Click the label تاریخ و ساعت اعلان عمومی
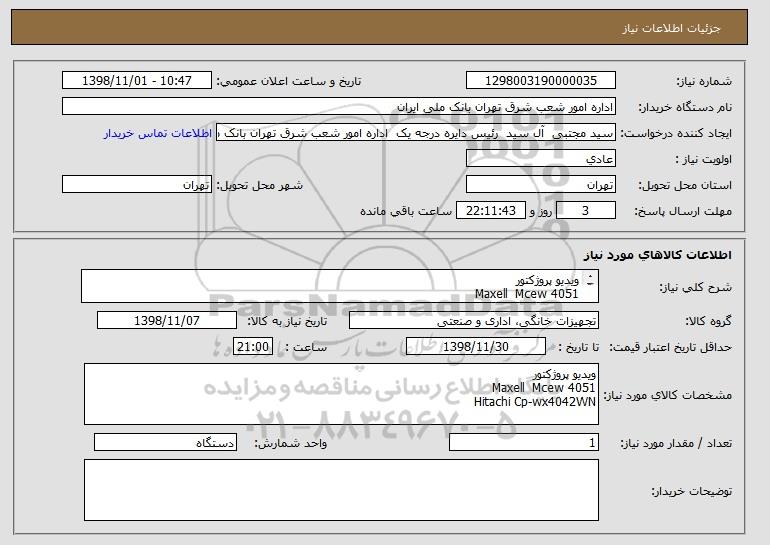The width and height of the screenshot is (770, 545). click(x=289, y=81)
